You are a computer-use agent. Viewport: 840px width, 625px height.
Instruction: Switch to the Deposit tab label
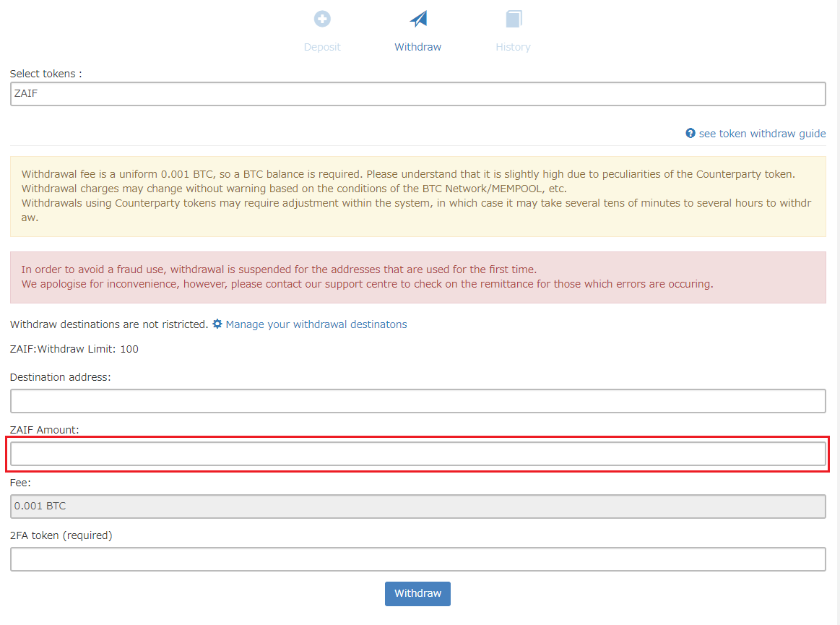pyautogui.click(x=322, y=47)
